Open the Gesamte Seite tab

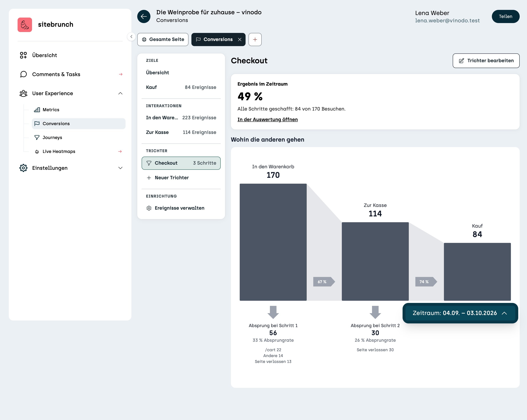pos(163,40)
